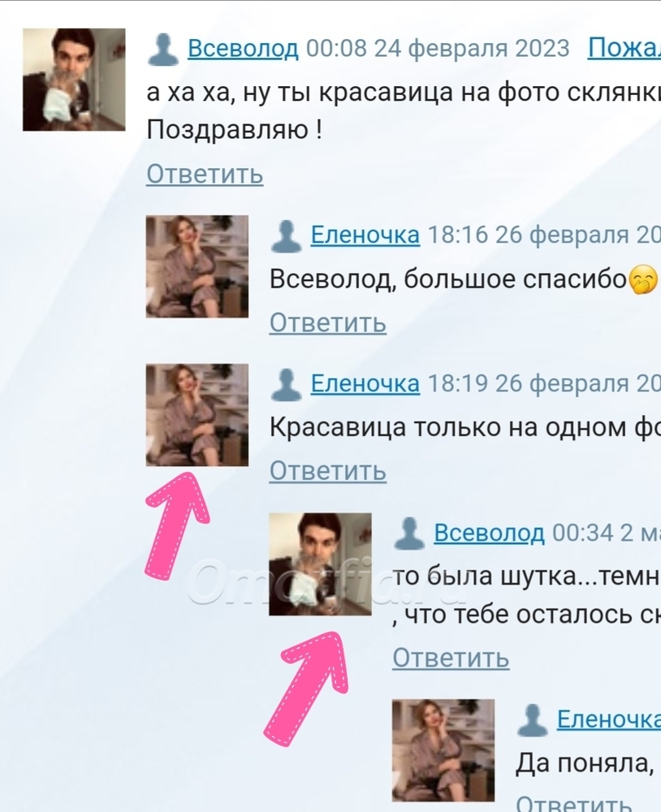Click the user icon beside Еленочка's 18:16 comment
Image resolution: width=661 pixels, height=812 pixels.
coord(287,236)
